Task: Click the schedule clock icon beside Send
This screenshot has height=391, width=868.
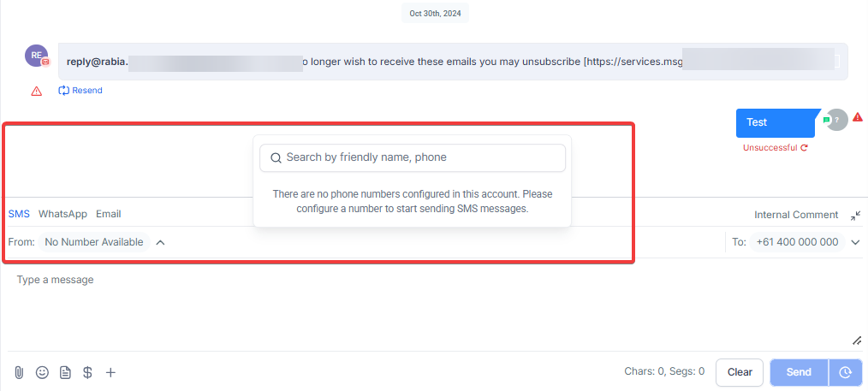Action: click(845, 372)
